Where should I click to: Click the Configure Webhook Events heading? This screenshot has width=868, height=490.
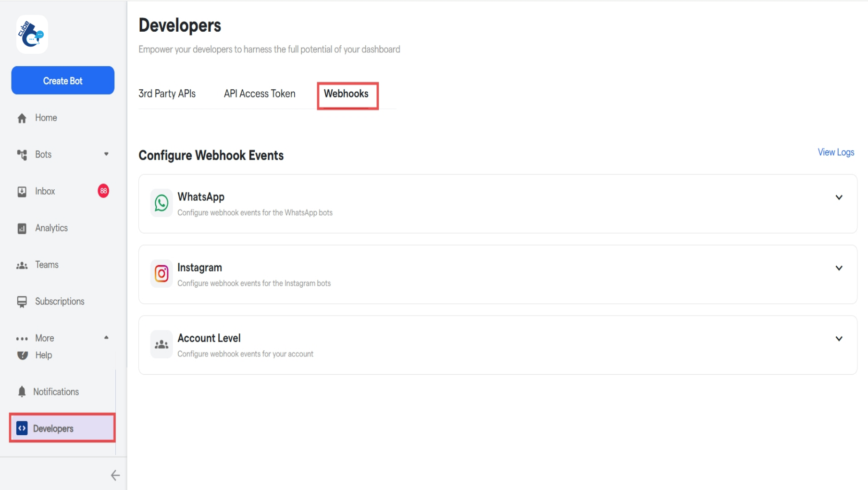[211, 156]
